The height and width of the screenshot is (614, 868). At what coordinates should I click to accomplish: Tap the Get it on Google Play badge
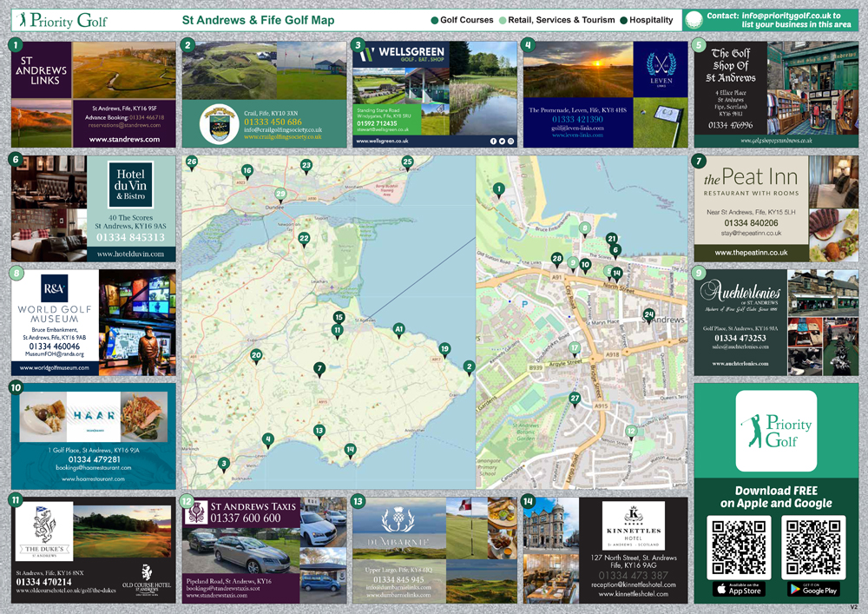click(x=812, y=590)
